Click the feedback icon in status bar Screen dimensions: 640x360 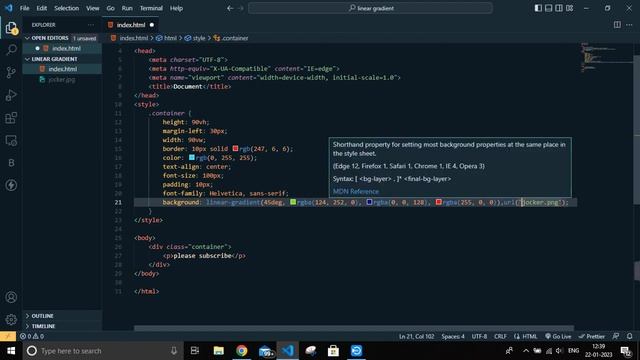616,336
